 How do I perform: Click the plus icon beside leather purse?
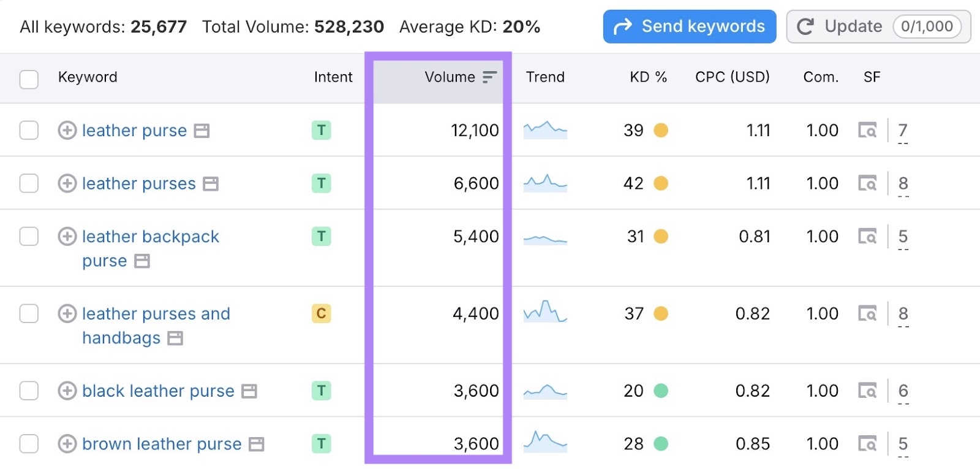pos(67,131)
